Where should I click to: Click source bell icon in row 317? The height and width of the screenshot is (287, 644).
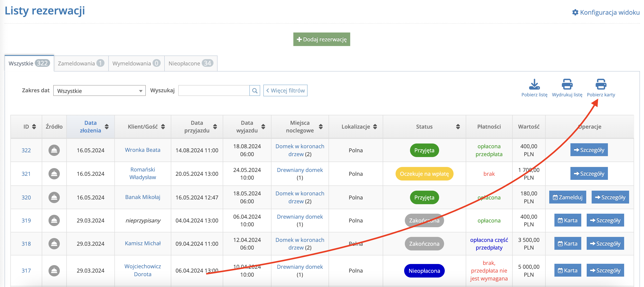(54, 271)
